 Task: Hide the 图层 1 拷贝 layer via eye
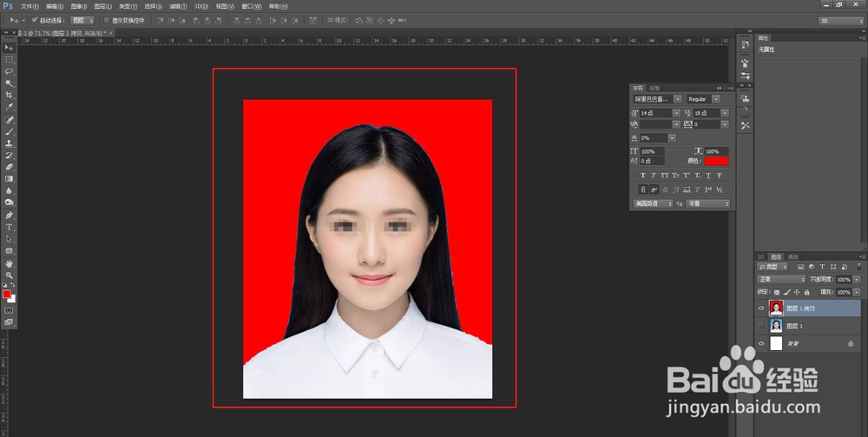[761, 308]
